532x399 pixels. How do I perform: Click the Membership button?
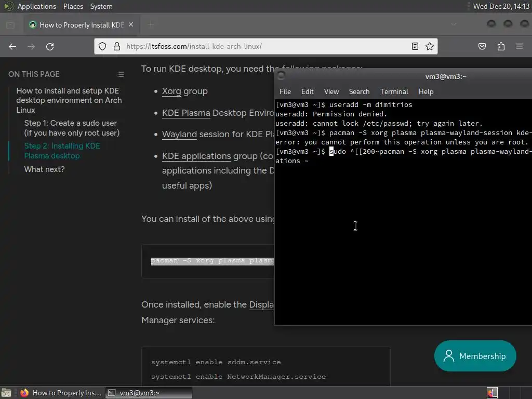click(475, 356)
